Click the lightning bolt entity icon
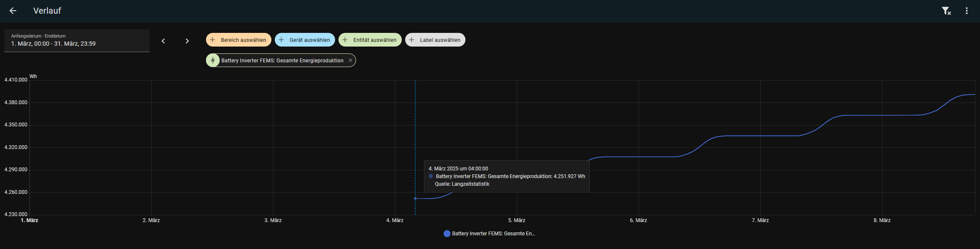980x249 pixels. [x=213, y=60]
